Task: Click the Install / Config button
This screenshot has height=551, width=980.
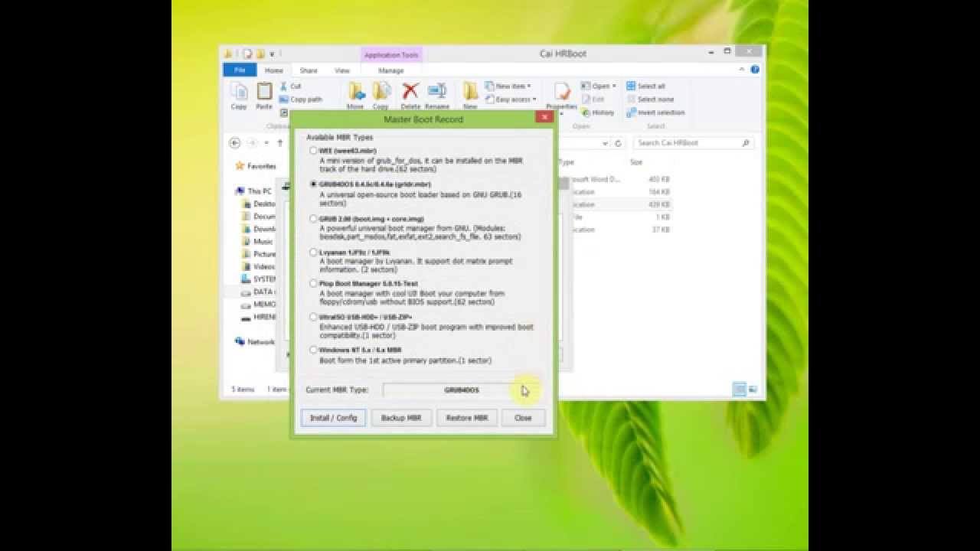Action: coord(333,418)
